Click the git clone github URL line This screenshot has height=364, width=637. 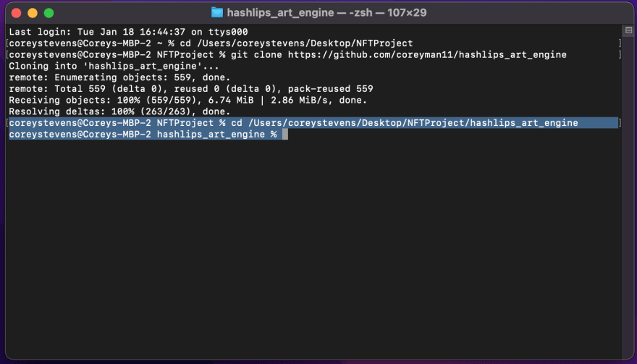[287, 54]
